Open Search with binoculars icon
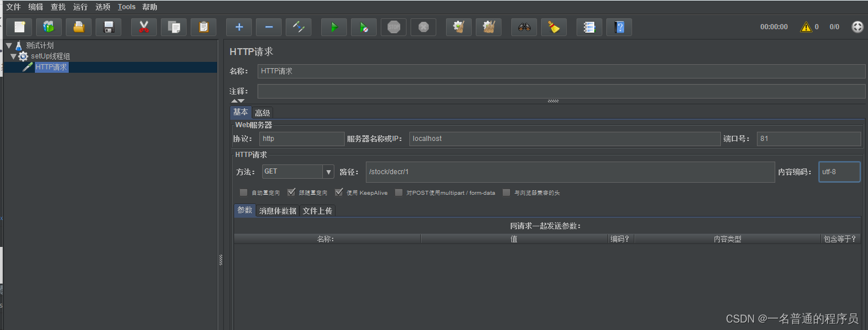This screenshot has height=330, width=868. click(x=524, y=27)
